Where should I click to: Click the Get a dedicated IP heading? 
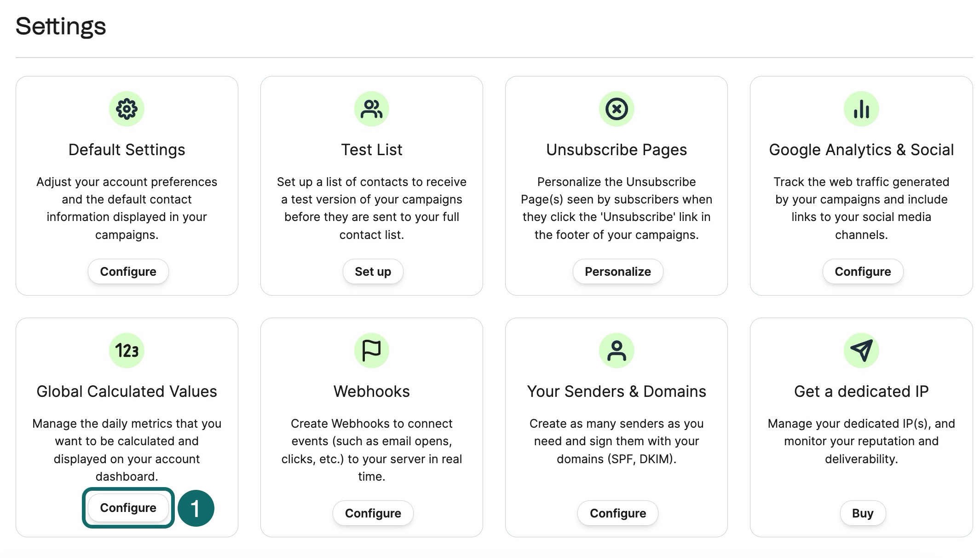pyautogui.click(x=861, y=391)
